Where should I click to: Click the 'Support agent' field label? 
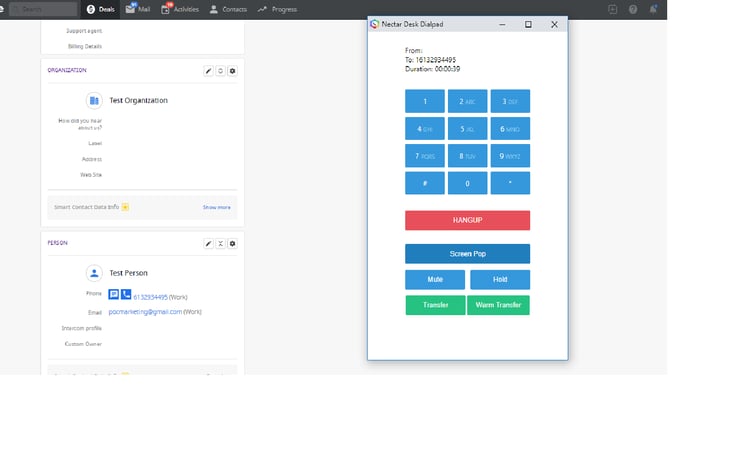click(84, 31)
